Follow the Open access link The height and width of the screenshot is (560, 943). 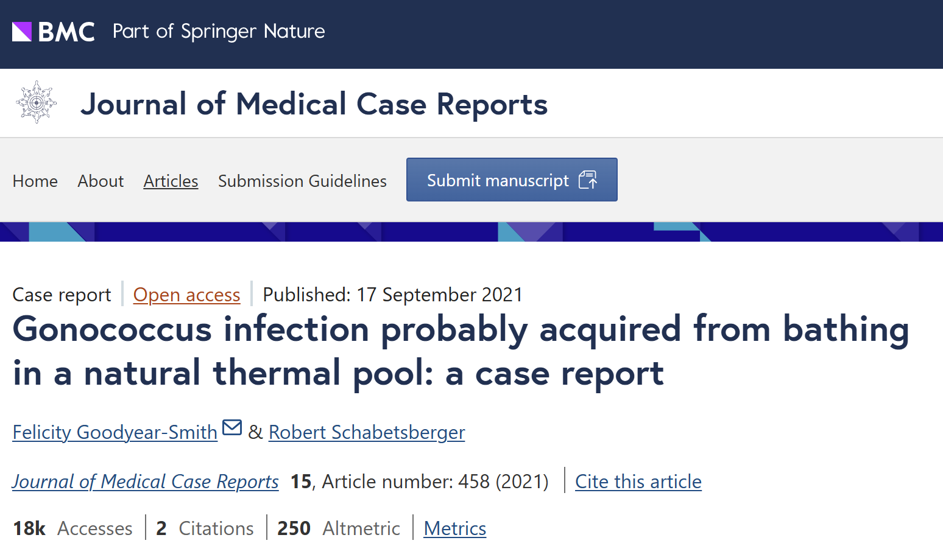[187, 295]
